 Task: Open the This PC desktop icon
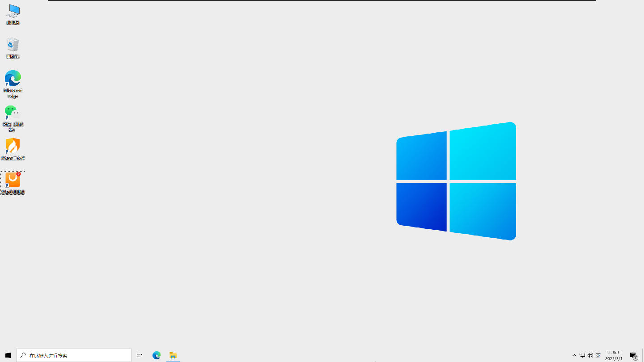(x=13, y=12)
